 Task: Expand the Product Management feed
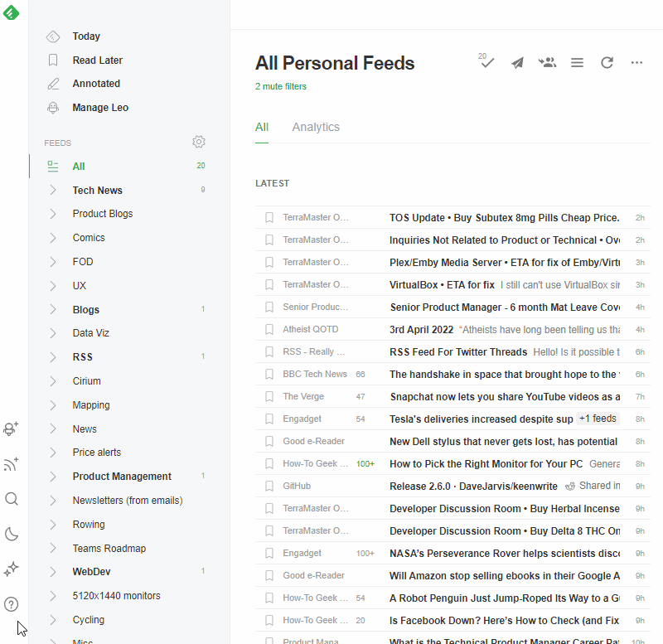(x=53, y=476)
